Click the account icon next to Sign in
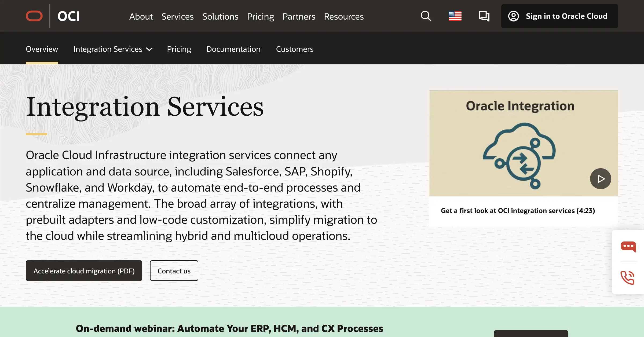 [514, 16]
